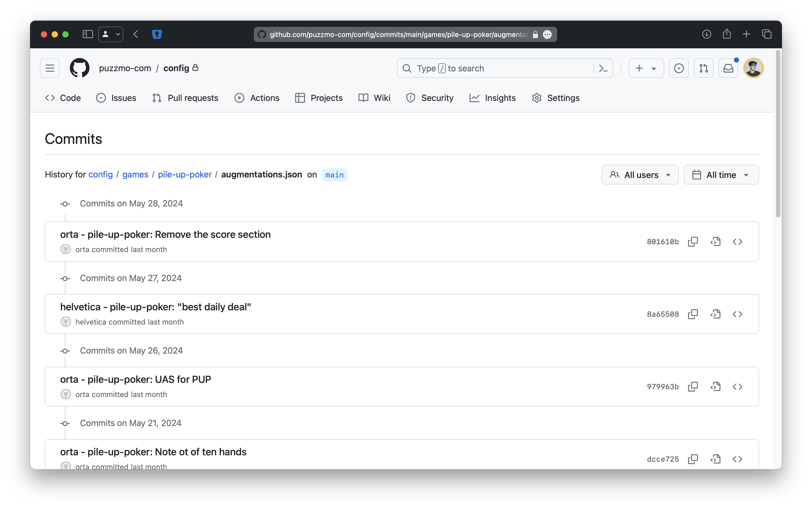
Task: Open the notifications inbox
Action: (728, 68)
